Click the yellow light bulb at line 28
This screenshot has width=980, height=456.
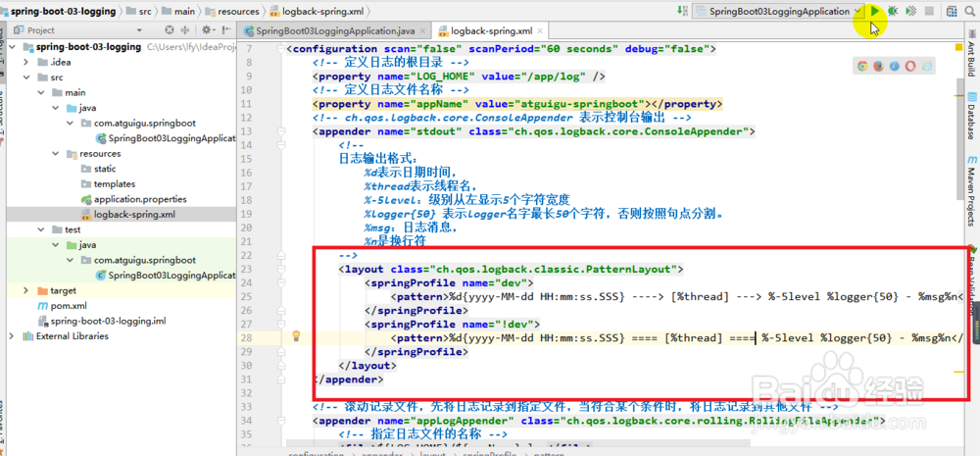tap(297, 336)
